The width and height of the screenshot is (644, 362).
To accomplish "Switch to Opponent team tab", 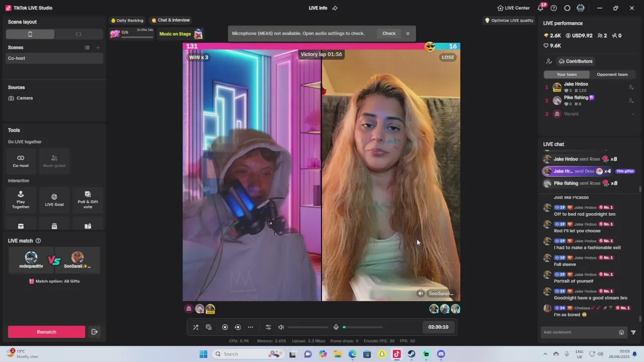I will [x=612, y=74].
